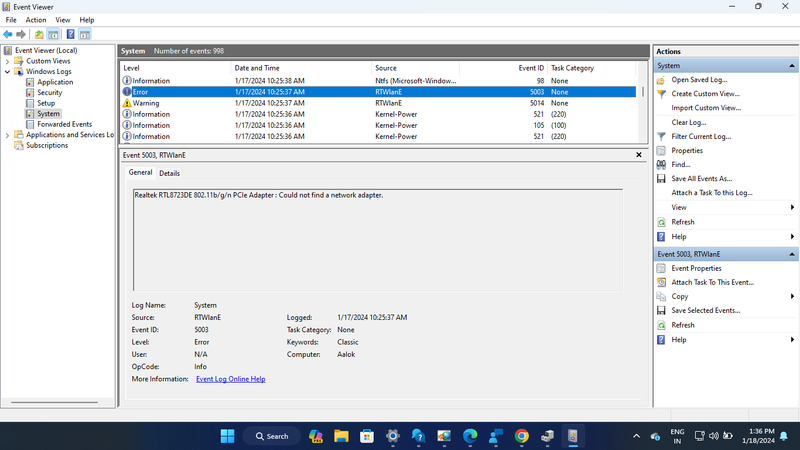Expand Custom Views tree node
The image size is (800, 450).
(7, 61)
